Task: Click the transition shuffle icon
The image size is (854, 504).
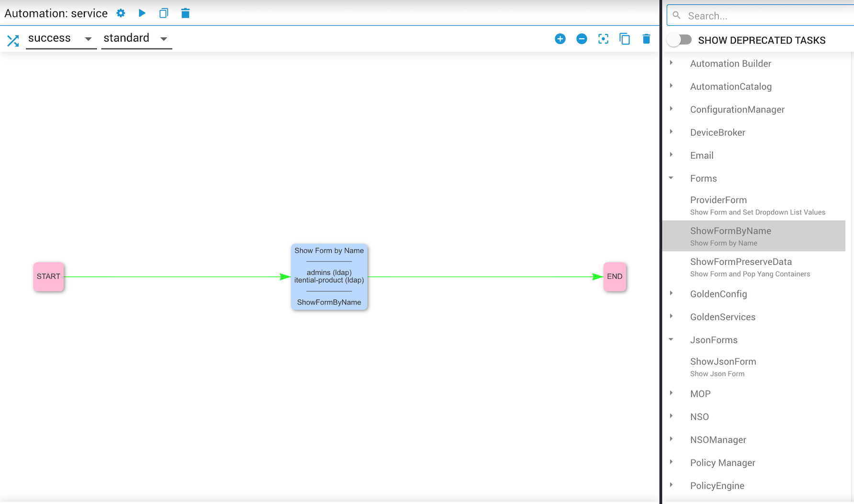Action: (x=13, y=41)
